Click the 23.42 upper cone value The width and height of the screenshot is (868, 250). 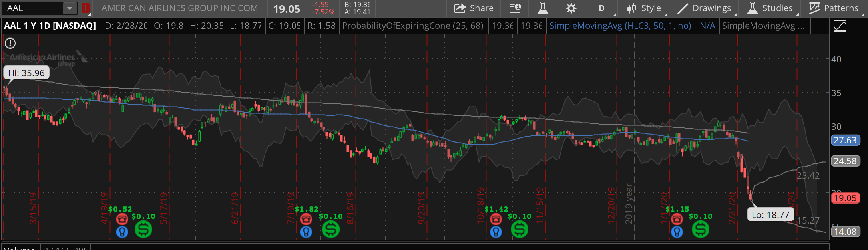point(808,175)
